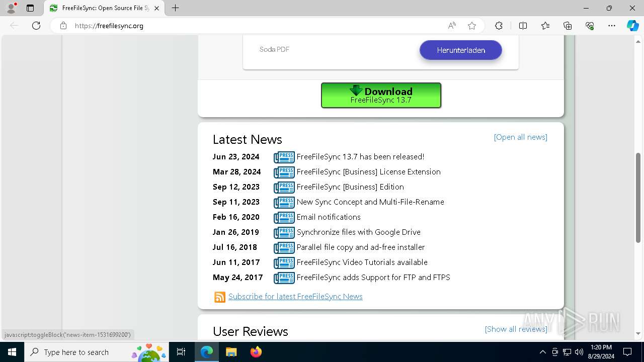Expand the Business License Extension news
The image size is (644, 362).
click(368, 172)
